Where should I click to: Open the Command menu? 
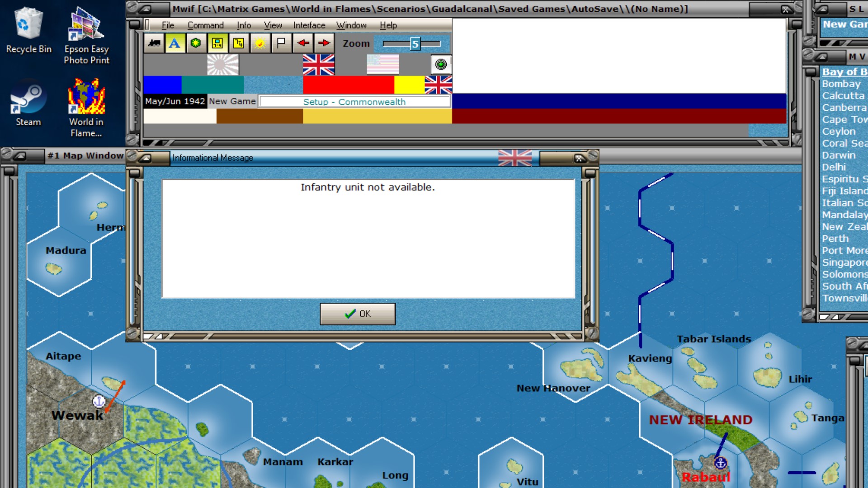[206, 25]
